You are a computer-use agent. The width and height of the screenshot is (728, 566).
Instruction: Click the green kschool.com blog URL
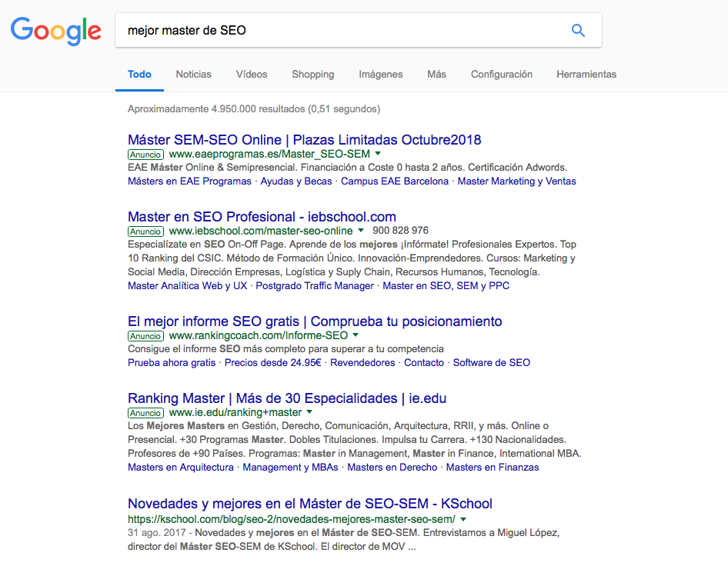click(x=292, y=519)
